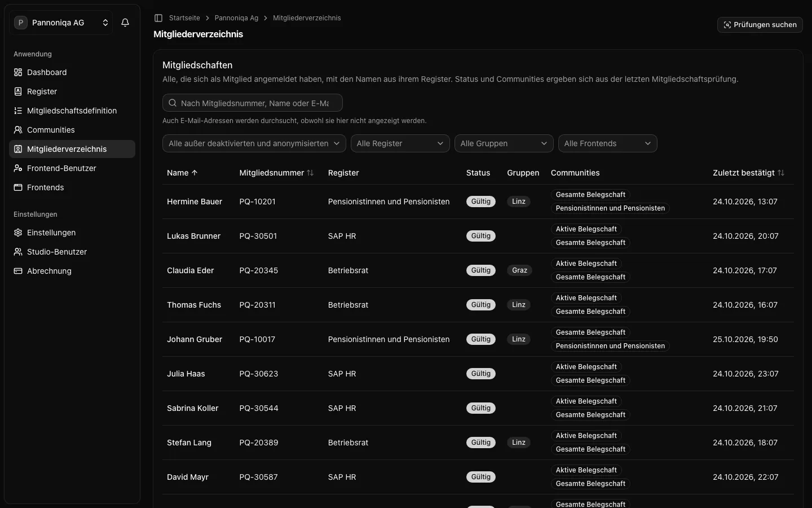Open the Pannoniqa AG organization switcher
The height and width of the screenshot is (508, 812).
point(61,23)
